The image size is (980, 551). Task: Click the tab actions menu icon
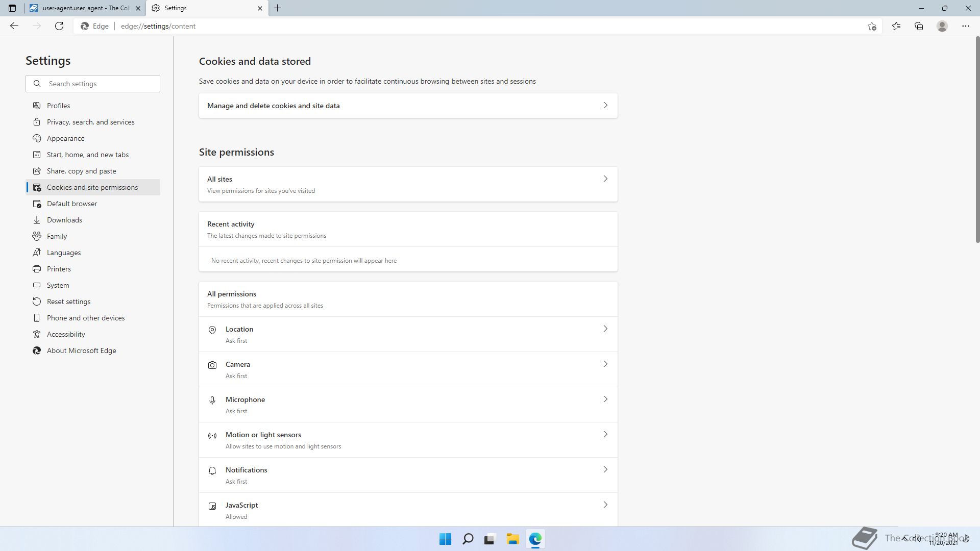(x=12, y=8)
